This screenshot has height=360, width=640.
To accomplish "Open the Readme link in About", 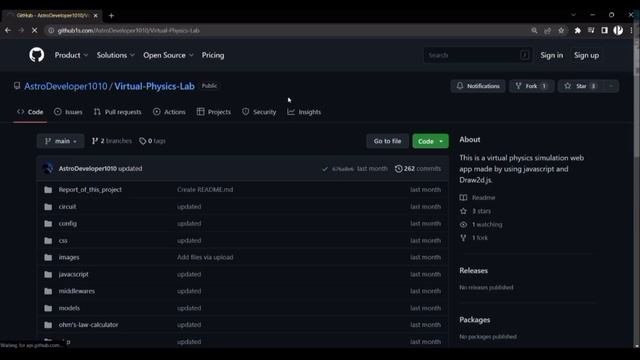I will (478, 198).
